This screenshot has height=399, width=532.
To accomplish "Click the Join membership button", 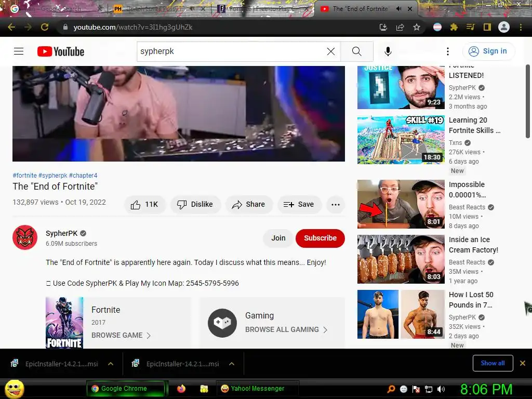I will tap(278, 238).
